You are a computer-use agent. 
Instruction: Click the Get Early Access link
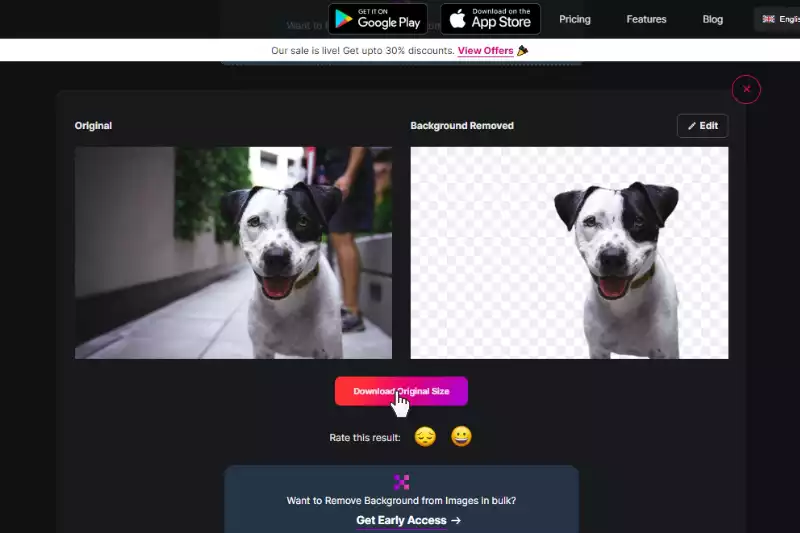tap(401, 520)
